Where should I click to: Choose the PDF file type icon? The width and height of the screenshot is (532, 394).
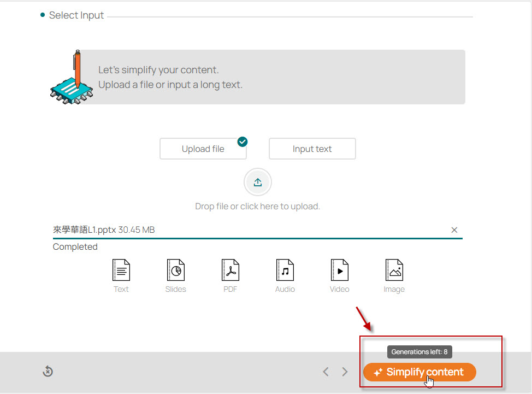230,270
